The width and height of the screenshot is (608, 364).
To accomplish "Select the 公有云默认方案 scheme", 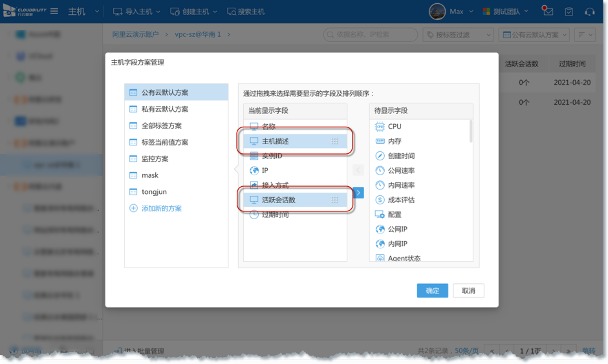I will pyautogui.click(x=165, y=92).
